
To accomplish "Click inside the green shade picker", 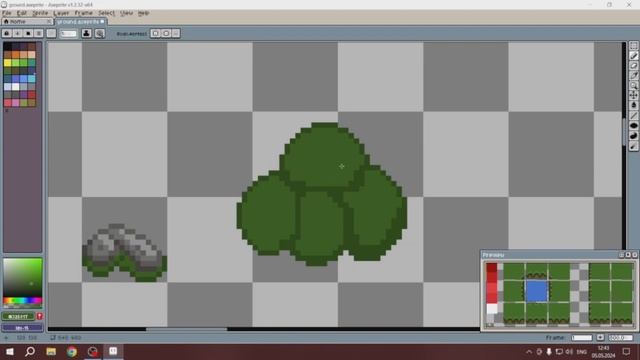I will pyautogui.click(x=22, y=277).
